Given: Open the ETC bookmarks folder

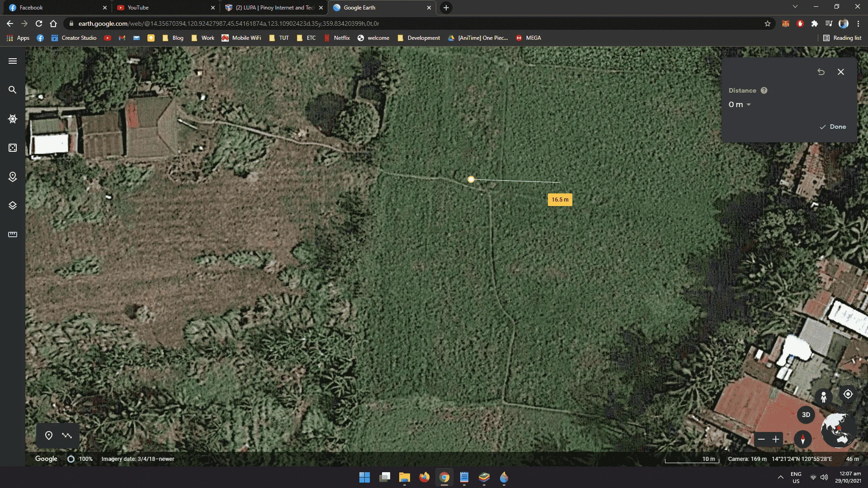Looking at the screenshot, I should [x=307, y=38].
